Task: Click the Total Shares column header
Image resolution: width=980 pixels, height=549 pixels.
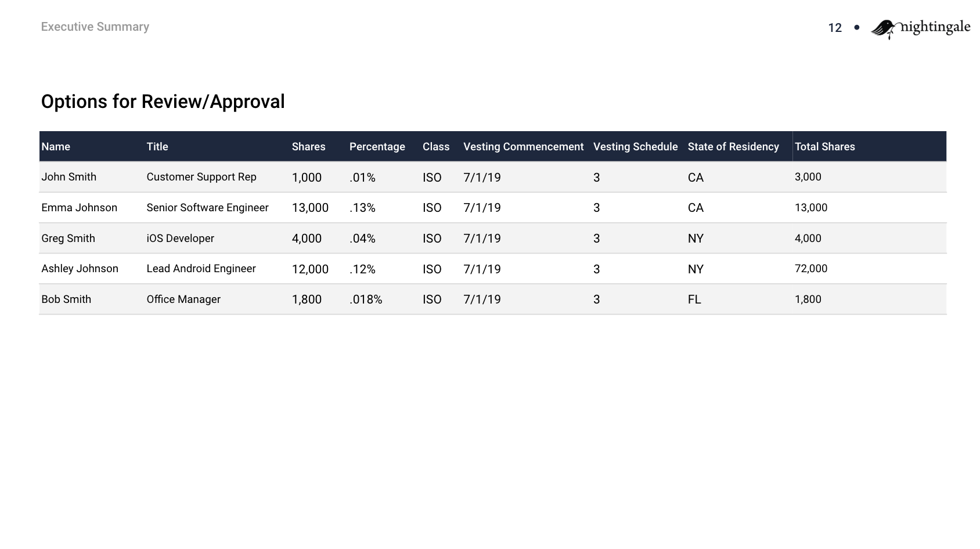Action: 825,147
